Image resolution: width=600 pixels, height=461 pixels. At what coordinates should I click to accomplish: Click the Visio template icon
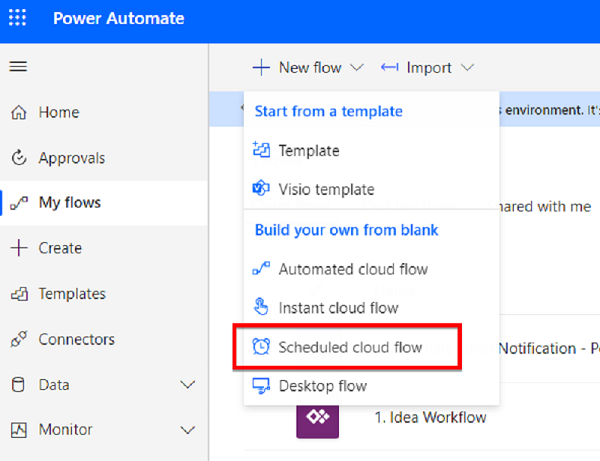point(261,188)
